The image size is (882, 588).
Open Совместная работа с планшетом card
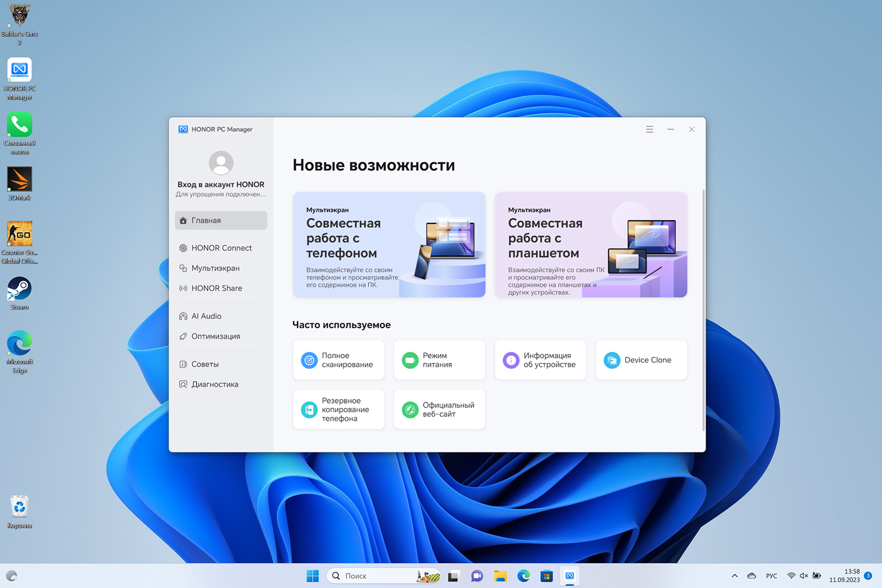click(x=591, y=245)
